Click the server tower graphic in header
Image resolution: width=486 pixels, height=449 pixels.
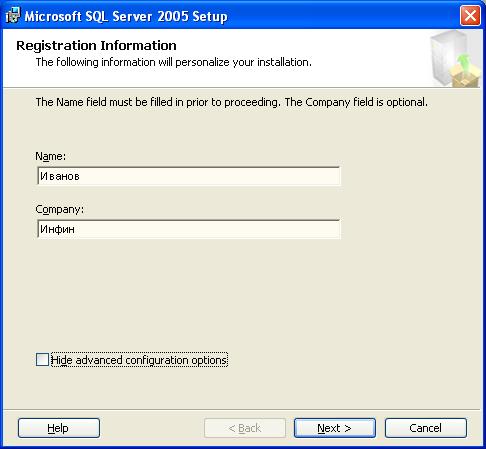(x=445, y=57)
